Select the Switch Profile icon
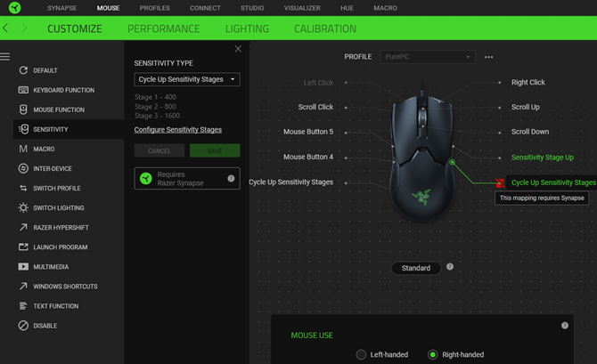The image size is (597, 364). [x=23, y=189]
